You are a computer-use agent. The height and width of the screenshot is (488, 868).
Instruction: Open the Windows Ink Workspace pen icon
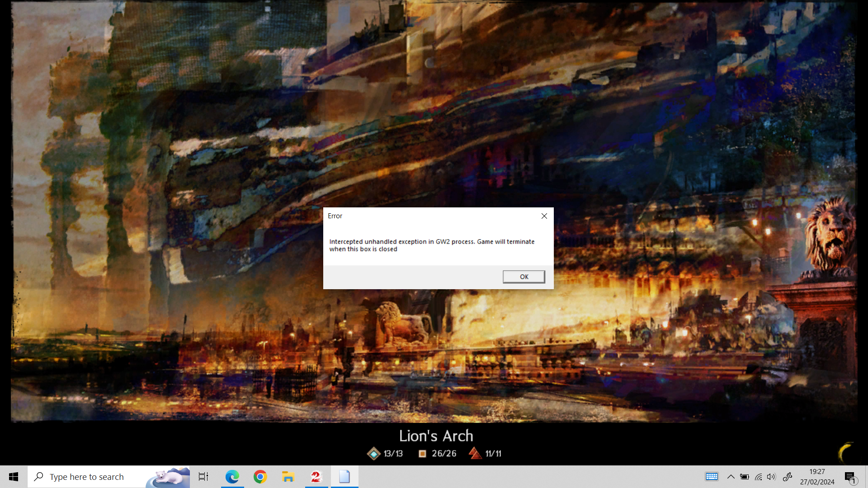pyautogui.click(x=788, y=477)
